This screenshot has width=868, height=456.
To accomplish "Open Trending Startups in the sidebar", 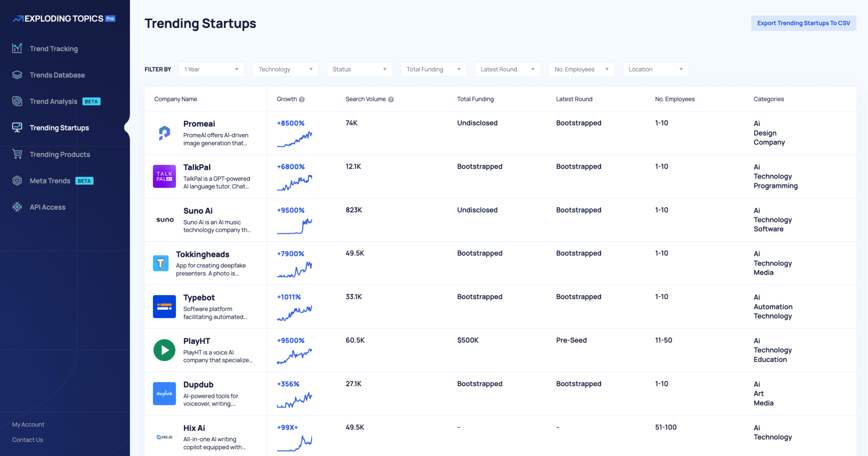I will point(59,128).
